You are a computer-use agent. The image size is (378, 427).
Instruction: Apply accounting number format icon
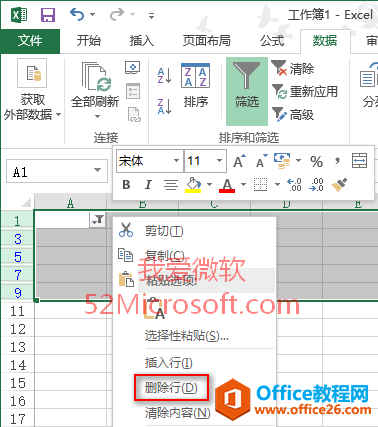[282, 161]
